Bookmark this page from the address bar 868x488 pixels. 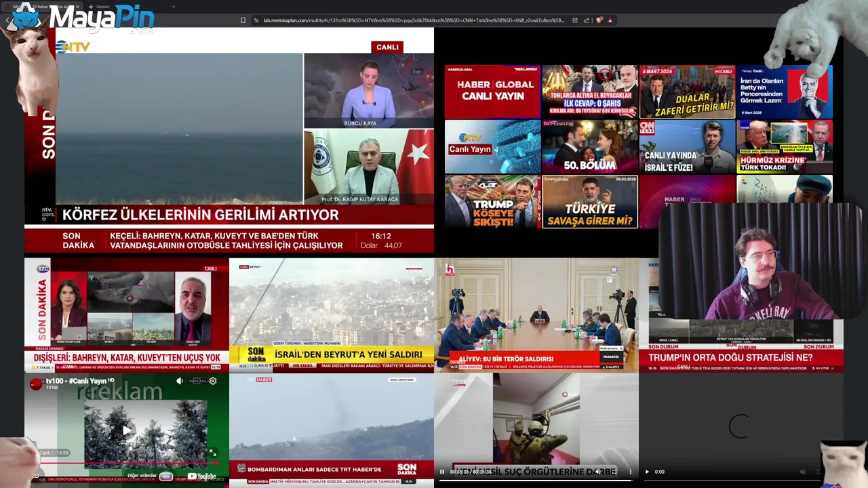click(243, 20)
